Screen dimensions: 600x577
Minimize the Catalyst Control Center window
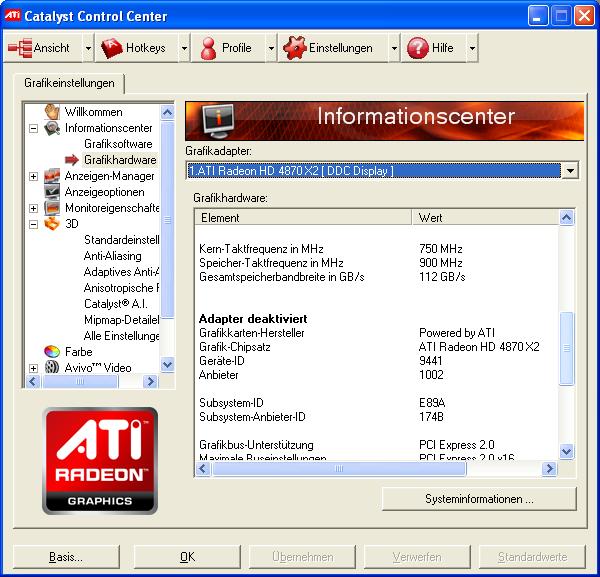(538, 16)
